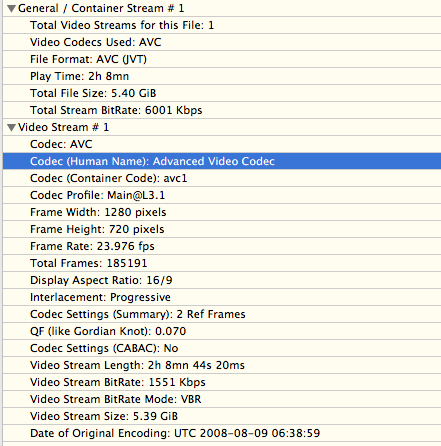Image resolution: width=441 pixels, height=446 pixels.
Task: Select the Codec (Container Code): avc1 row
Action: pos(222,178)
